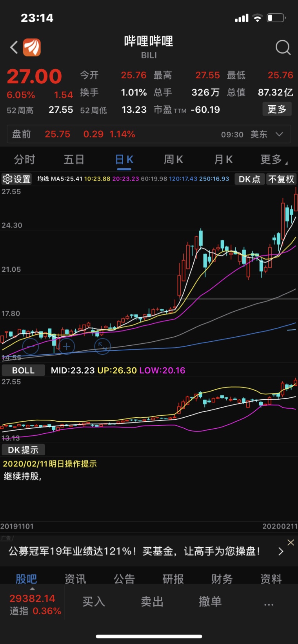Tap the 买入 buy button
Viewport: 298px width, 644px height.
pos(94,602)
